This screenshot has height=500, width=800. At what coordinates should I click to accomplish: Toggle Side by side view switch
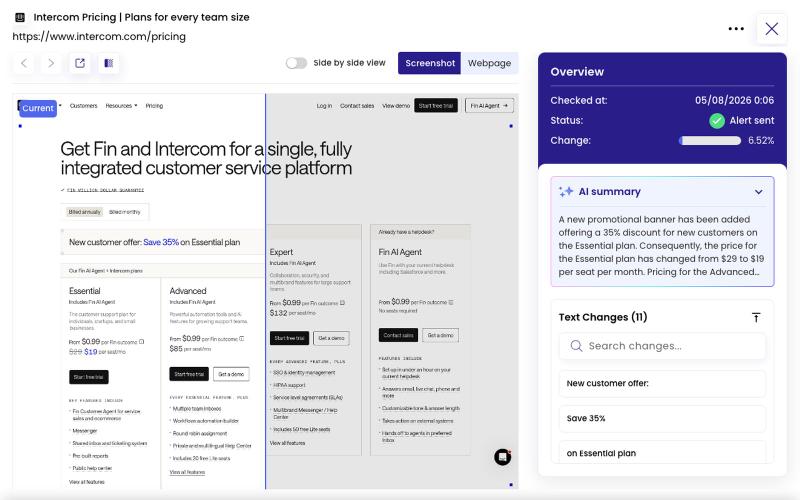click(x=296, y=63)
